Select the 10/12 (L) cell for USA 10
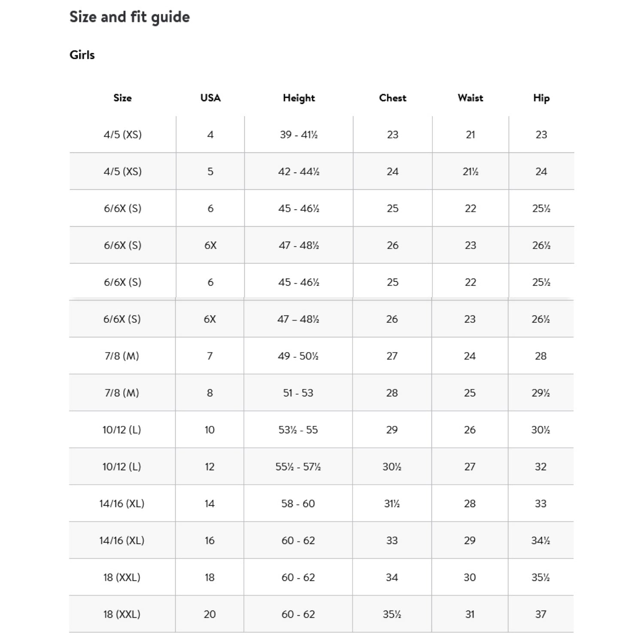644x644 pixels. click(x=122, y=430)
